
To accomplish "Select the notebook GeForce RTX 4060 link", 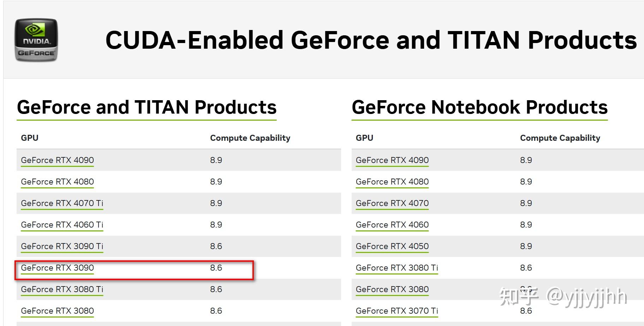I will coord(392,225).
